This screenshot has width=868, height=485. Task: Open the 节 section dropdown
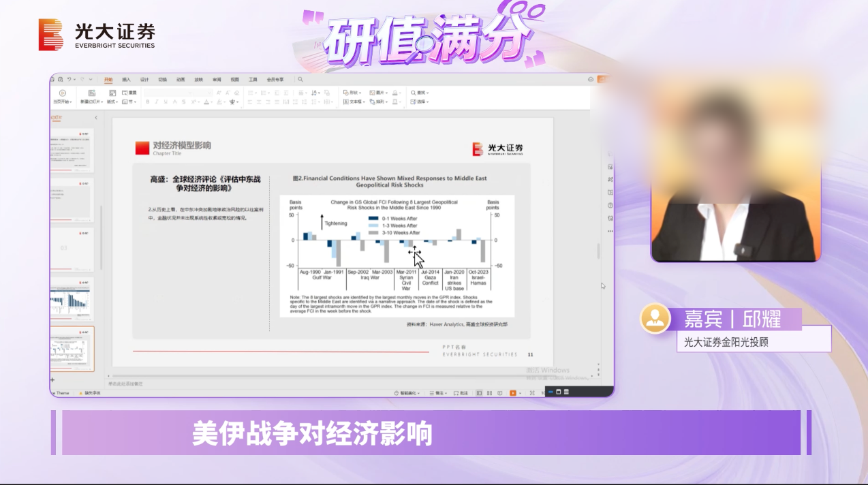[x=129, y=101]
